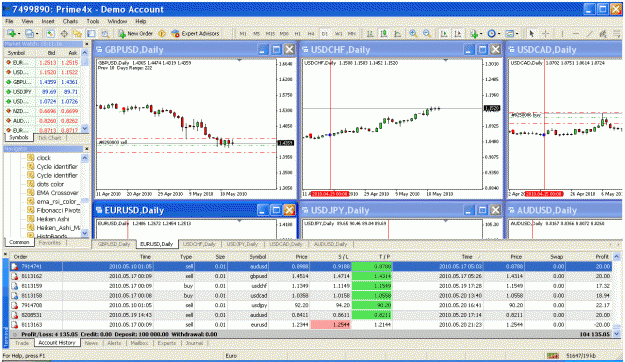Image resolution: width=625 pixels, height=362 pixels.
Task: Switch chart to M1 timeframe
Action: click(243, 34)
